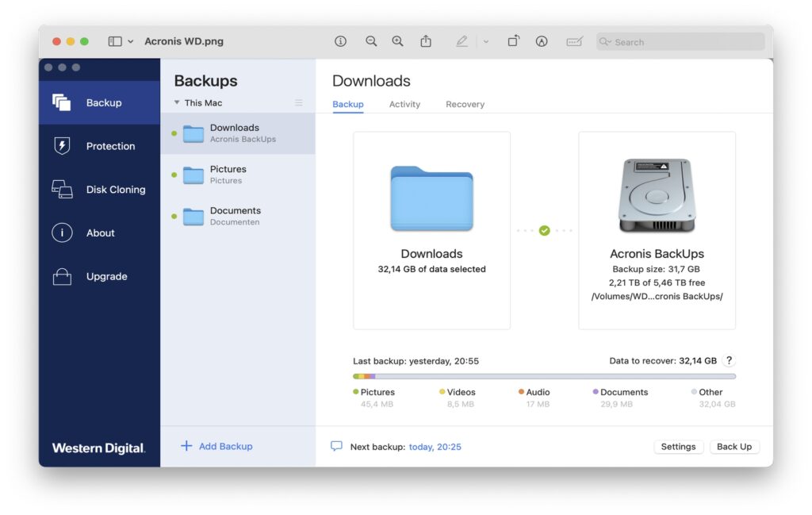Click the Preview inspector info icon
Image resolution: width=812 pixels, height=515 pixels.
[340, 41]
